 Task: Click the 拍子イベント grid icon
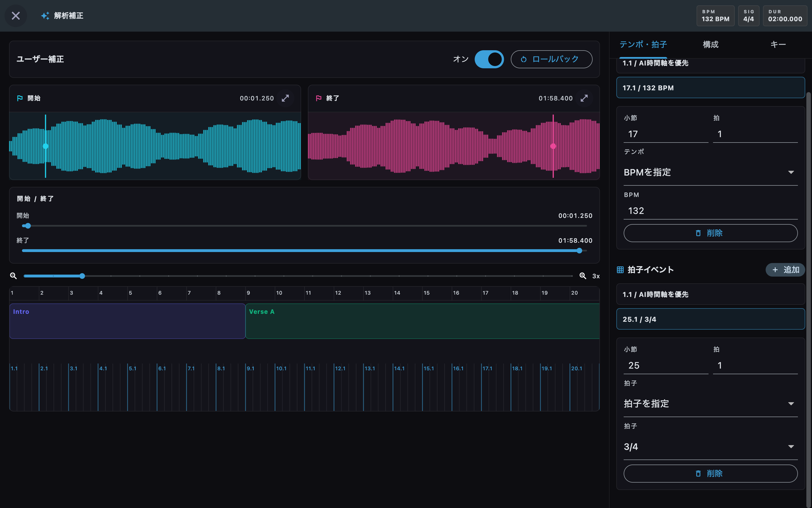[620, 270]
